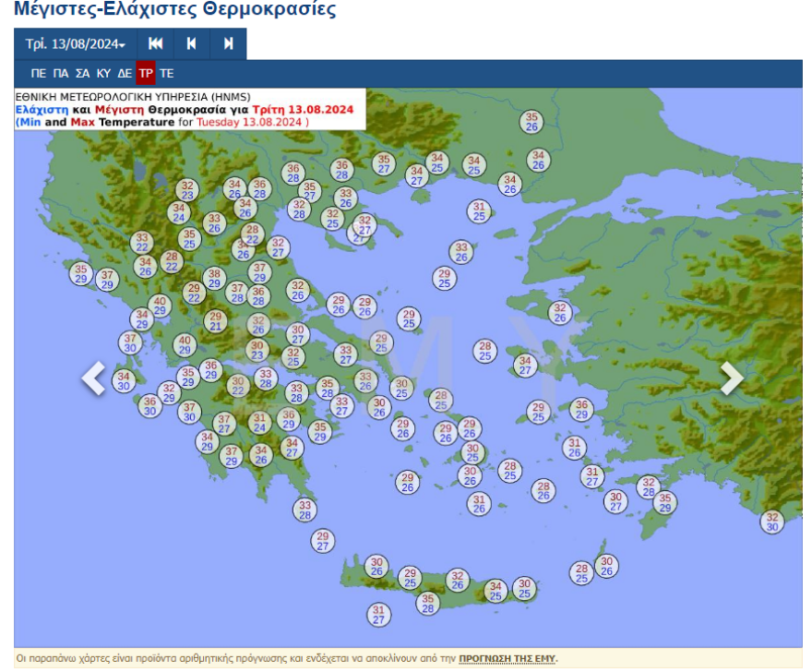Go to the previous day icon
Screen dimensions: 812x672
(192, 43)
